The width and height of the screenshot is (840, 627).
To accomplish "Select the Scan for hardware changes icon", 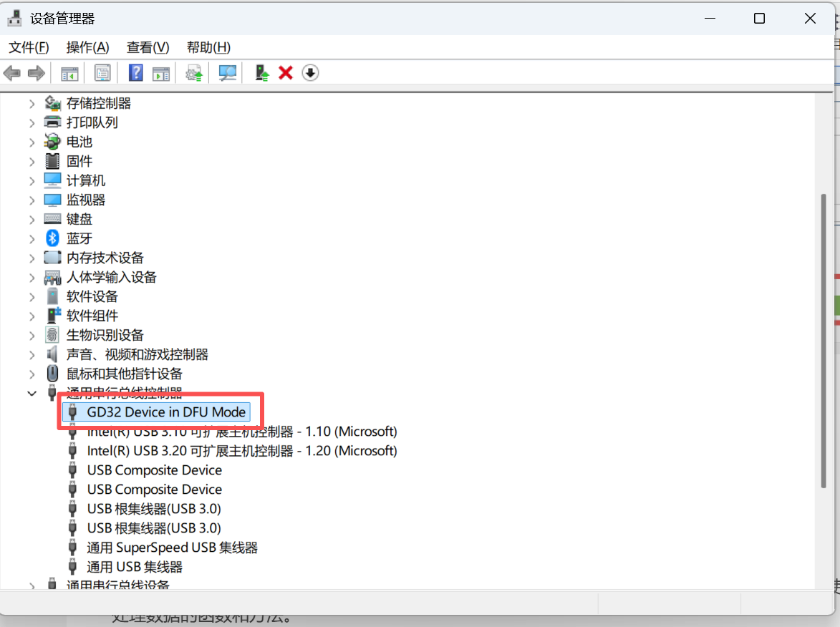I will pyautogui.click(x=227, y=72).
